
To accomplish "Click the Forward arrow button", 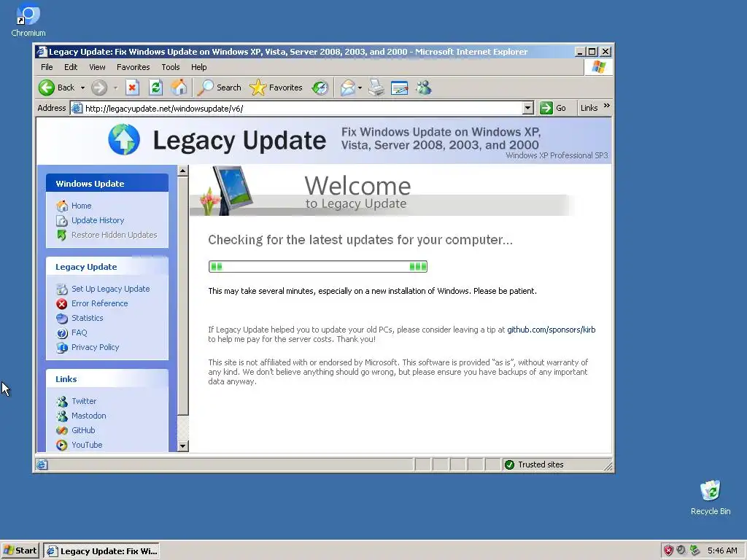I will 99,87.
